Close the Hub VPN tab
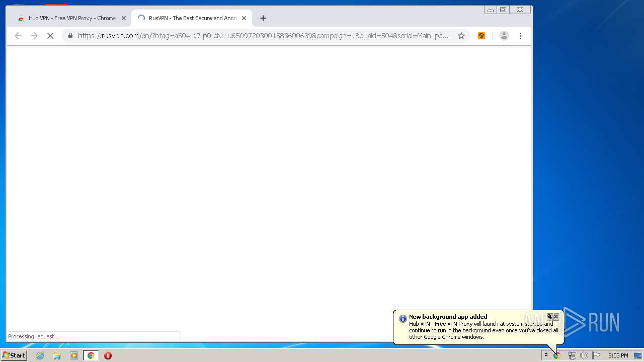The image size is (644, 362). point(124,18)
